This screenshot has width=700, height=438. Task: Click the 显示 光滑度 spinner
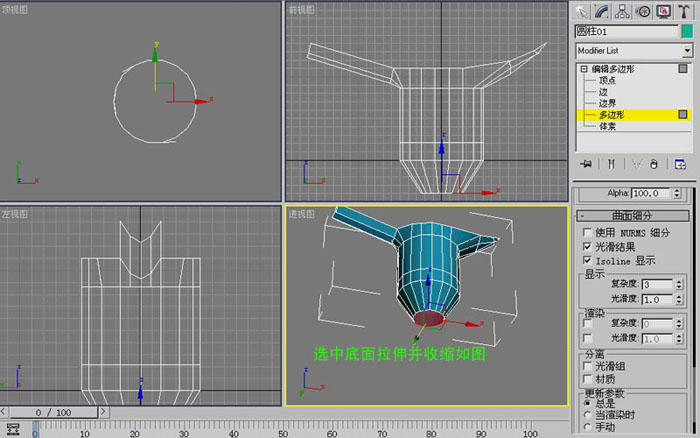tap(679, 299)
